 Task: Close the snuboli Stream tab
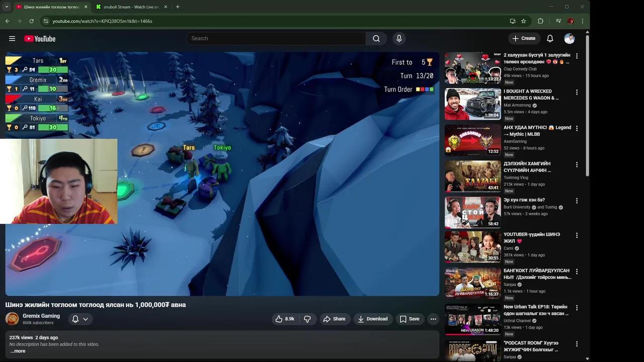click(166, 7)
